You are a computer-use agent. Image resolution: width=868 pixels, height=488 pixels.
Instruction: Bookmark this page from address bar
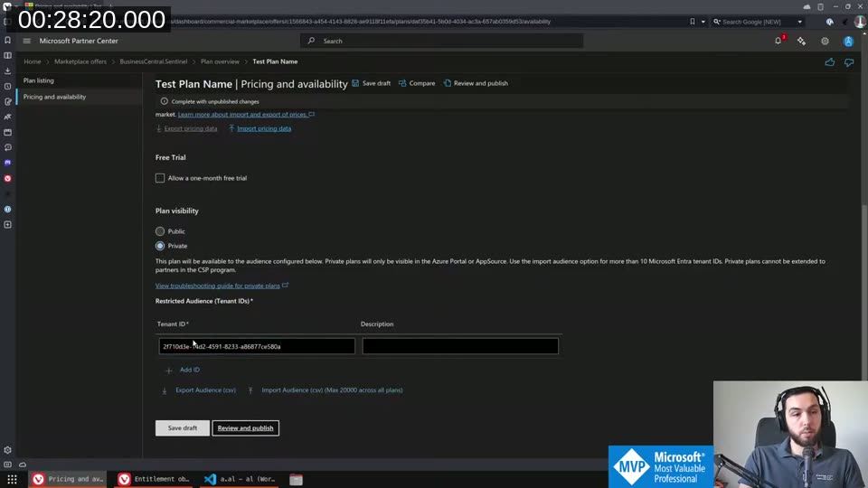(692, 22)
